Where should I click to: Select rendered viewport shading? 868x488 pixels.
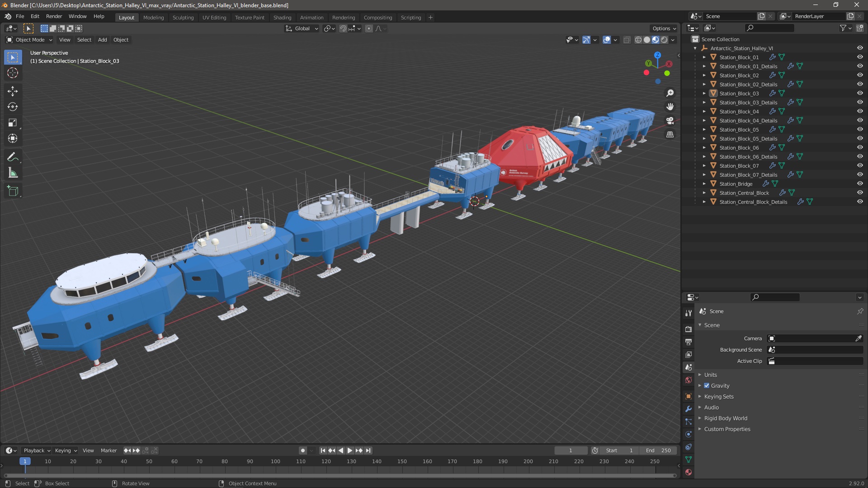coord(664,40)
